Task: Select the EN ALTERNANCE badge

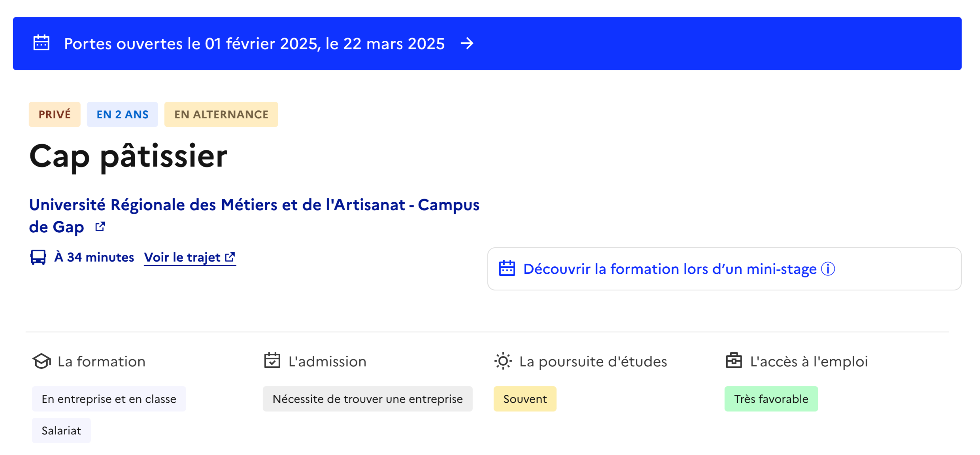Action: [x=221, y=114]
